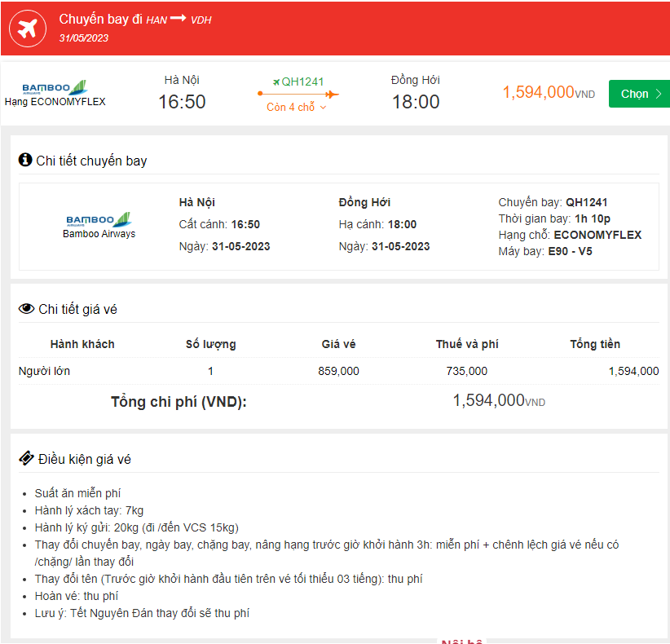
Task: Click the white arrow between HAN and VDH
Action: click(178, 19)
